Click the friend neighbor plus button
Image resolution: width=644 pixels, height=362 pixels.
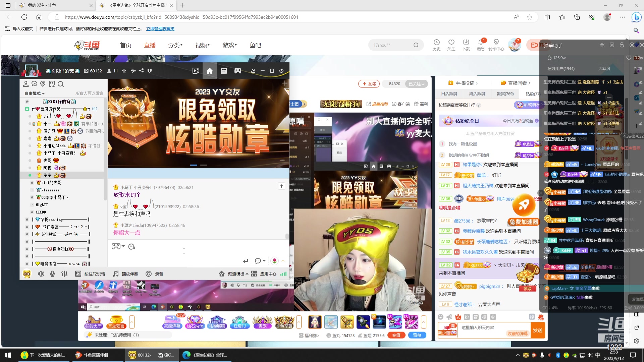click(369, 84)
